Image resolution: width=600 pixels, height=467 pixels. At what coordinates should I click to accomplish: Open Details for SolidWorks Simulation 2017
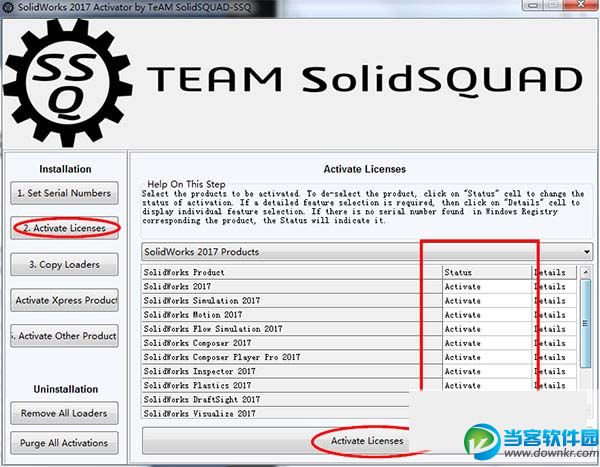(x=554, y=301)
